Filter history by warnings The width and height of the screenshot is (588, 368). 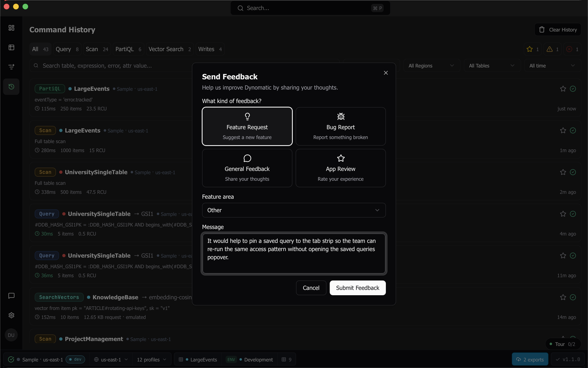(x=553, y=49)
